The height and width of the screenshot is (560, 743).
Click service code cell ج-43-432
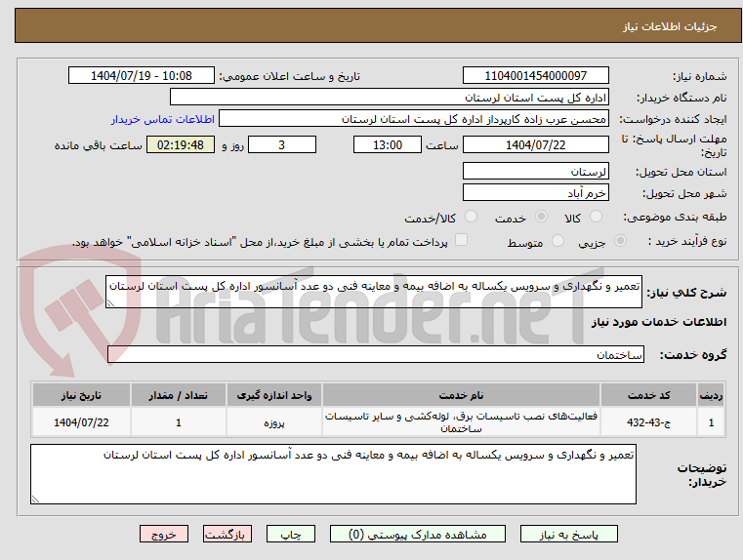coord(648,422)
